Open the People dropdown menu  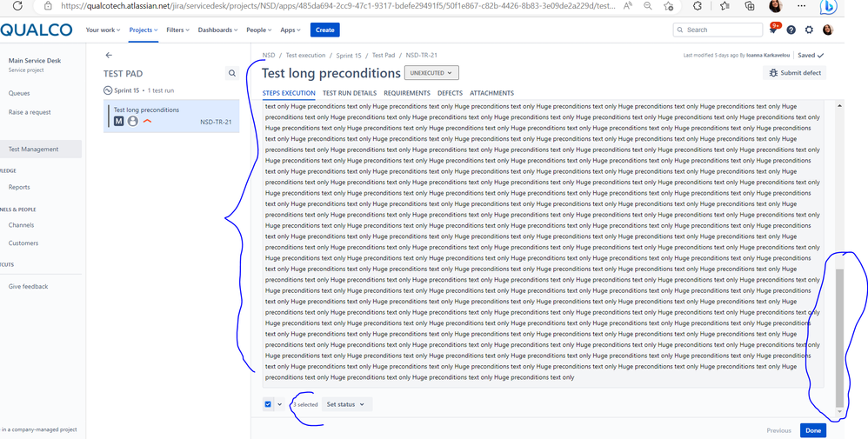(x=259, y=30)
